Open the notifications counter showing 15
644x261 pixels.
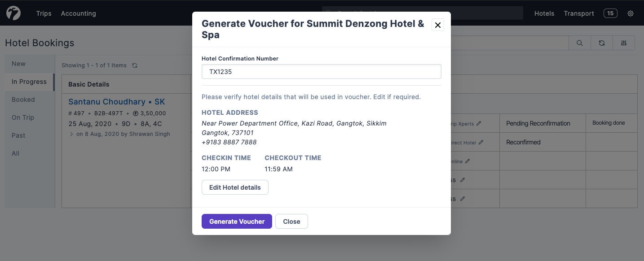pos(610,13)
